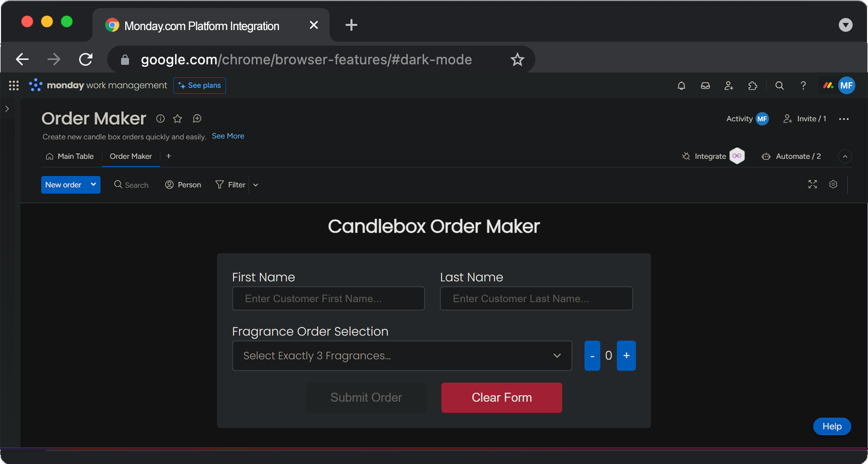Filter by Person

[x=183, y=185]
